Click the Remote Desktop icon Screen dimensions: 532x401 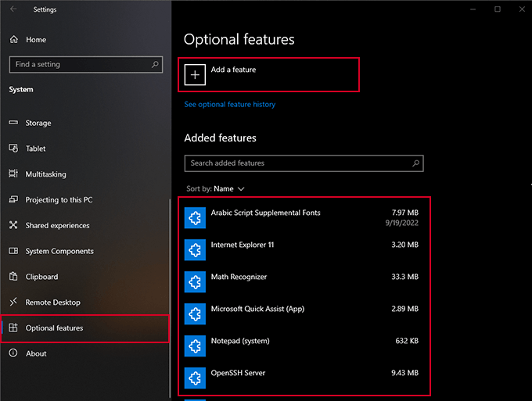(13, 302)
